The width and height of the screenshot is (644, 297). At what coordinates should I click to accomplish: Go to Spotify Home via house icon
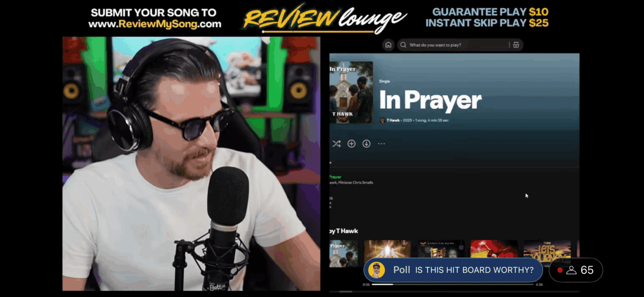pos(388,45)
